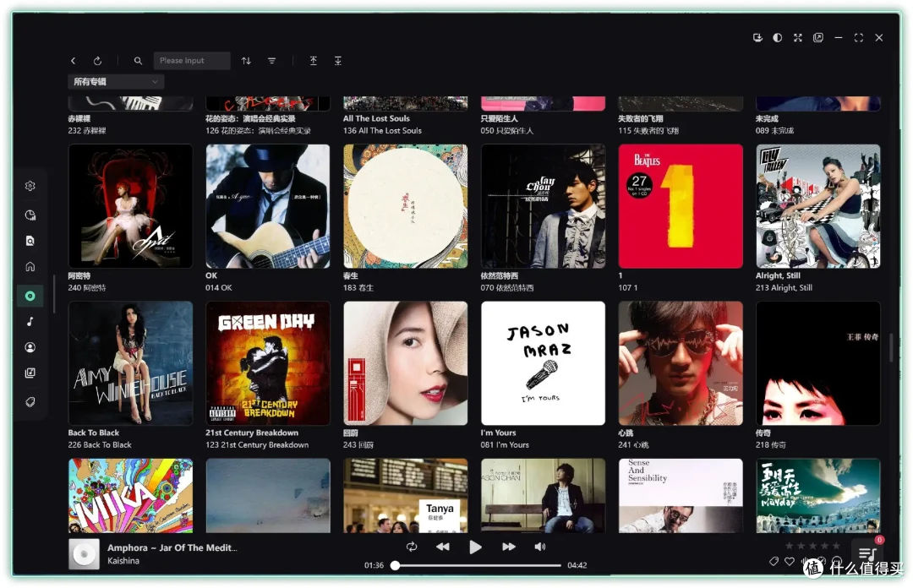This screenshot has height=588, width=913.
Task: Click the volume speaker icon
Action: point(539,547)
